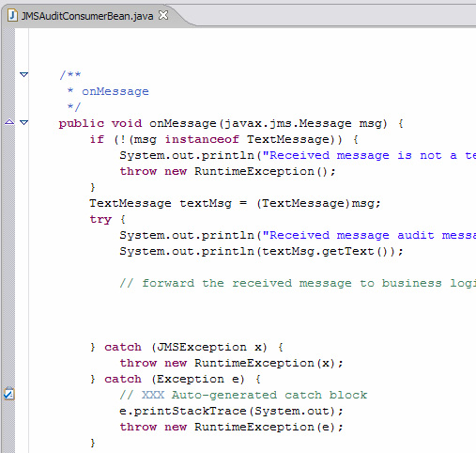Viewport: 476px width, 453px height.
Task: Place cursor on TextMessage textMsg declaration
Action: pos(235,203)
